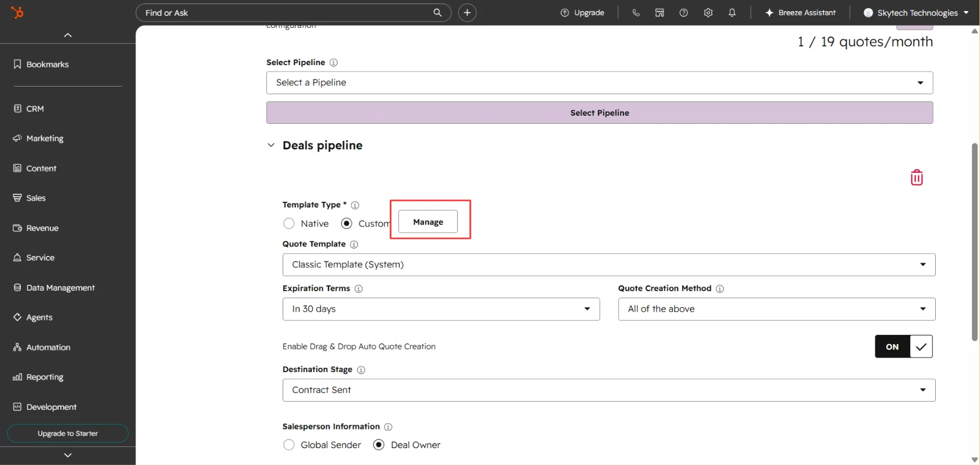
Task: Click the Development code icon
Action: click(17, 407)
